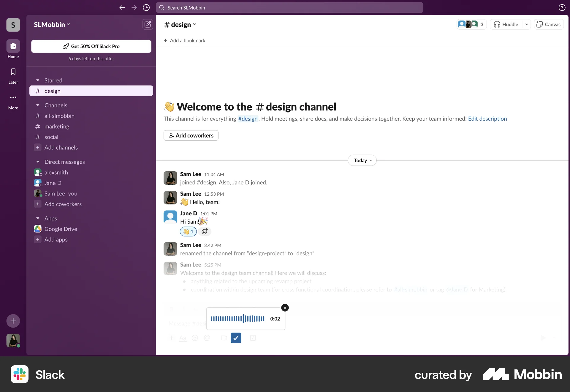Image resolution: width=570 pixels, height=392 pixels.
Task: Add a reaction to Jane D's message
Action: click(x=205, y=232)
